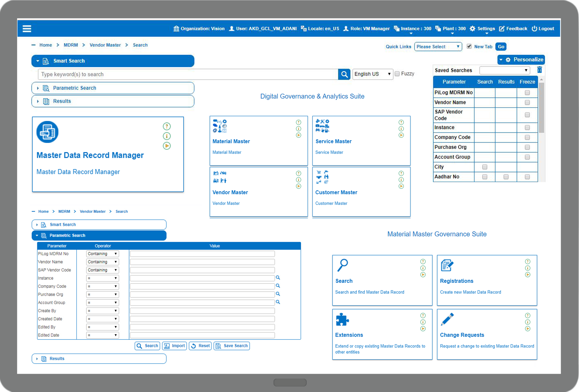Click the delete icon next to Saved Searches

540,70
